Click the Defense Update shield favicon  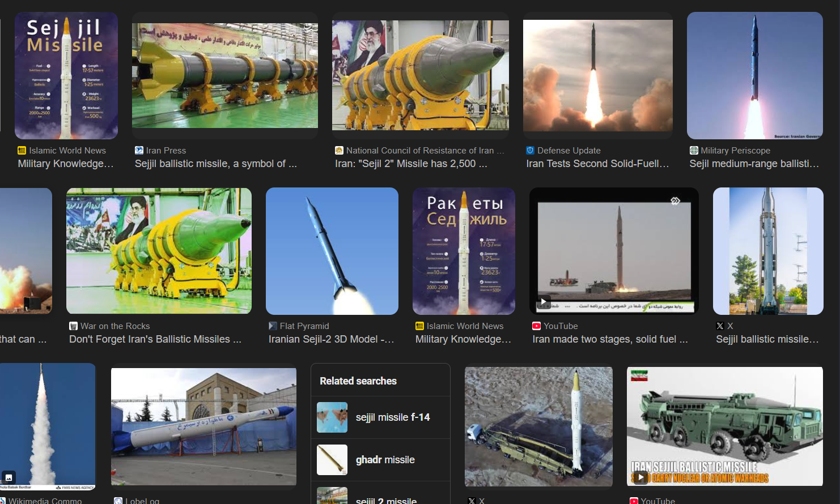coord(530,151)
